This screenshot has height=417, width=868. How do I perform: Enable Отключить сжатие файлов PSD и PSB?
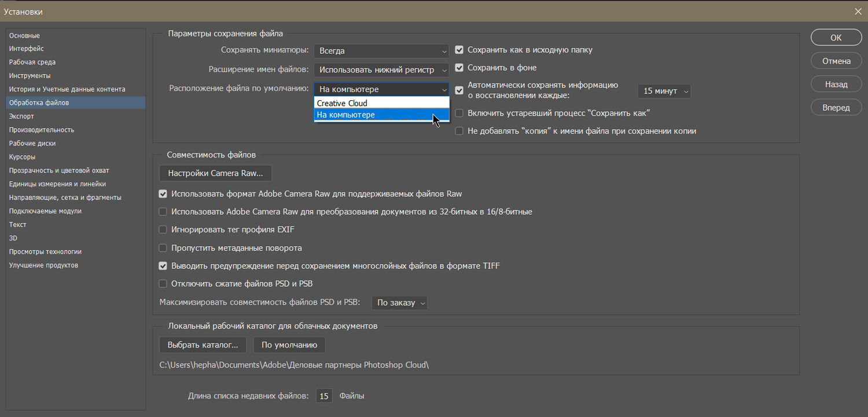[163, 284]
